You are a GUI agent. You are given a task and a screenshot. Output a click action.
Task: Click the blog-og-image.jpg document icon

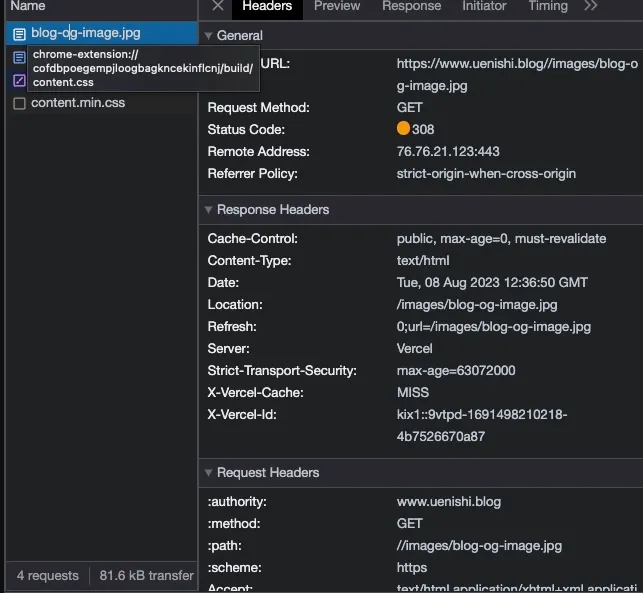click(x=19, y=34)
